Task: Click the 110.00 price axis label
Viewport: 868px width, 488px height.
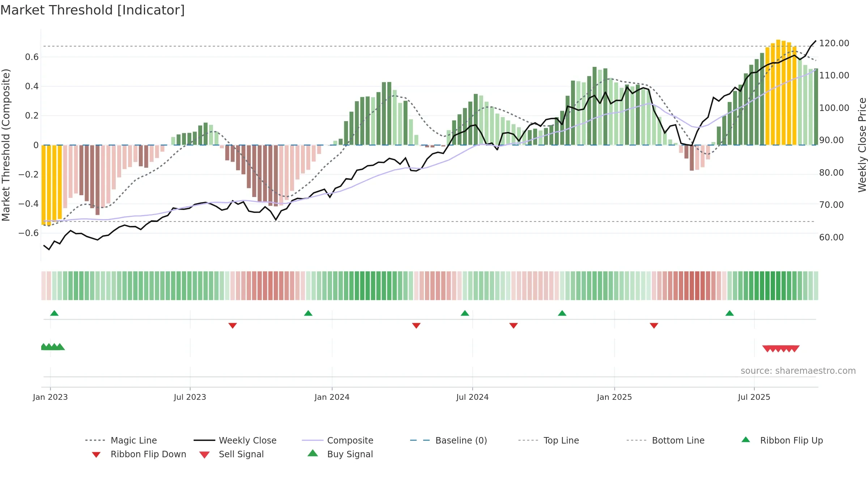Action: tap(834, 76)
